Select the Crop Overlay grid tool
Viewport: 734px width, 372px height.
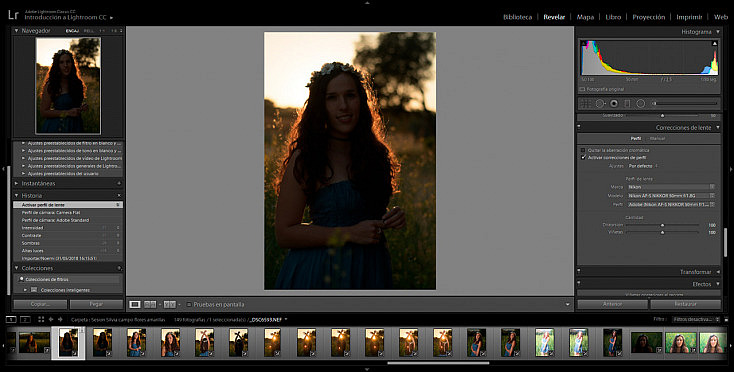click(585, 103)
